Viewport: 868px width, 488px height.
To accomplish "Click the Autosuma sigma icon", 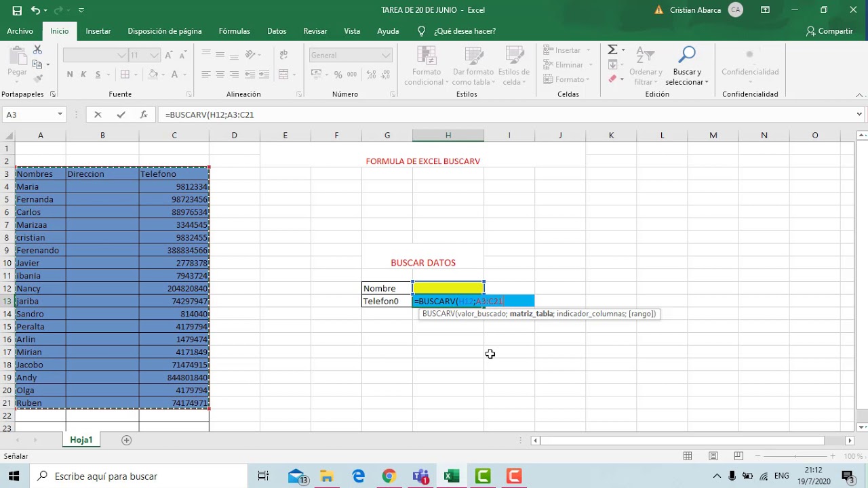I will [612, 50].
